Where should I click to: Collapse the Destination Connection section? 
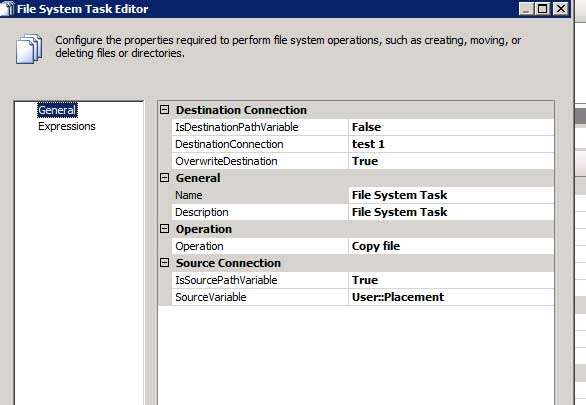(164, 110)
